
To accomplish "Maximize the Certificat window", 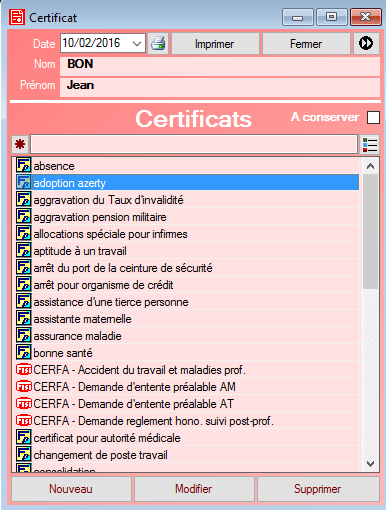I will point(331,17).
